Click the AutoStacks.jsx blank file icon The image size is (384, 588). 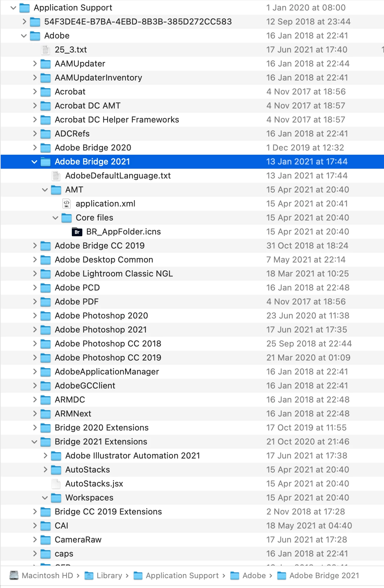click(x=56, y=484)
